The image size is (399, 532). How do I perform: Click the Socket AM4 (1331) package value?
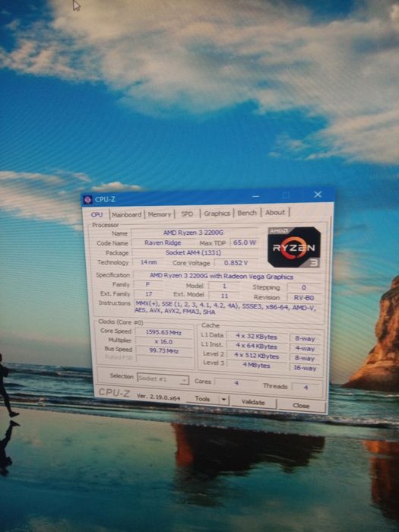(x=193, y=252)
